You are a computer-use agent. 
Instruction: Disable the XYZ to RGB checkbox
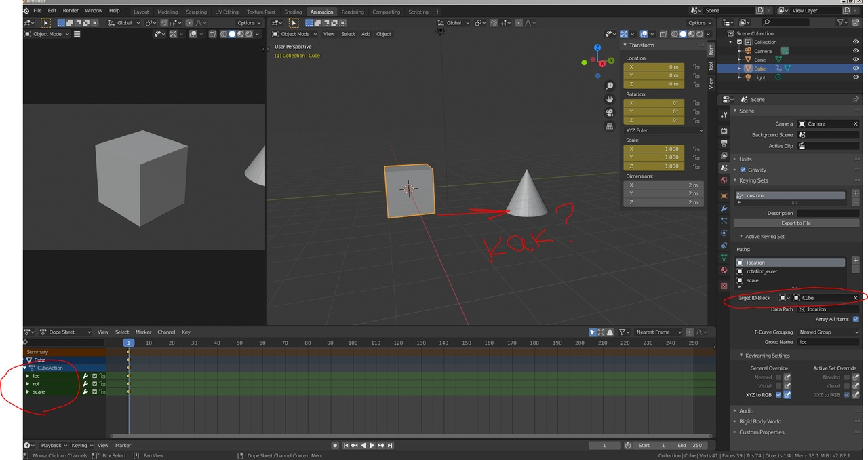(780, 394)
